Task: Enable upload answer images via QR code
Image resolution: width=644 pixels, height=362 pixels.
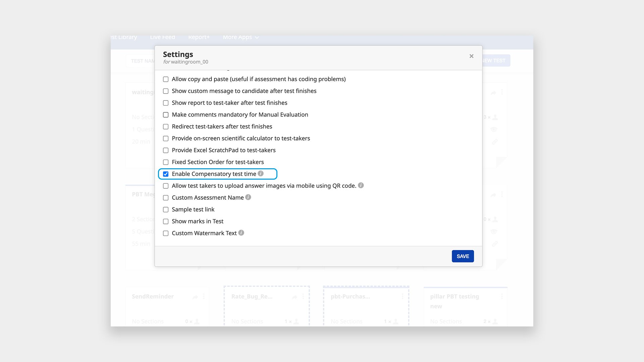Action: click(x=166, y=186)
